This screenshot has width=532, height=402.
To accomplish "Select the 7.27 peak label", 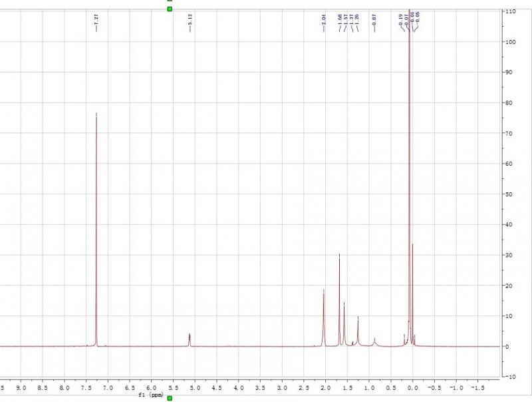I will 96,19.
